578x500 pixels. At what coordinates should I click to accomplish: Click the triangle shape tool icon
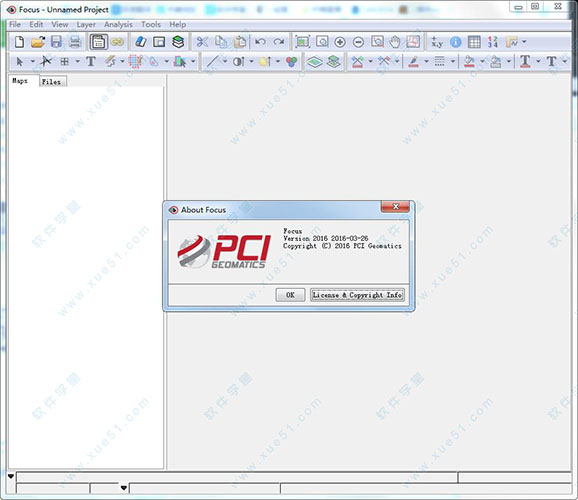coord(154,62)
